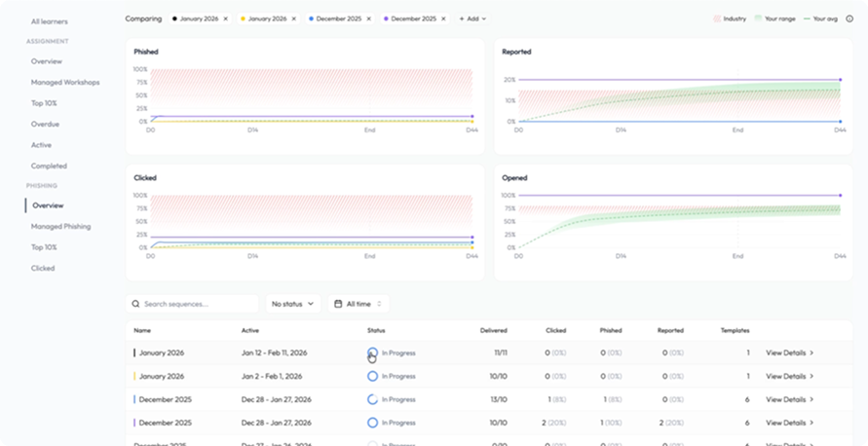Viewport: 868px width, 446px height.
Task: Click the Active column header
Action: point(250,330)
